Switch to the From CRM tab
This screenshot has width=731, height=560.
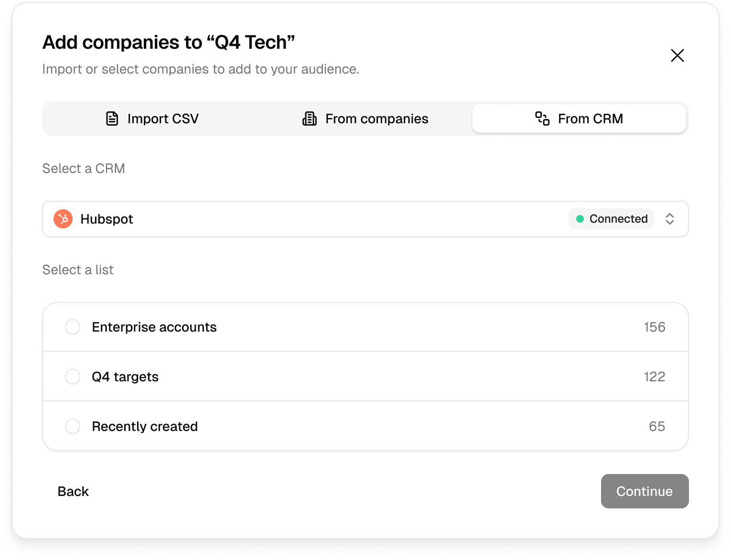(x=579, y=118)
